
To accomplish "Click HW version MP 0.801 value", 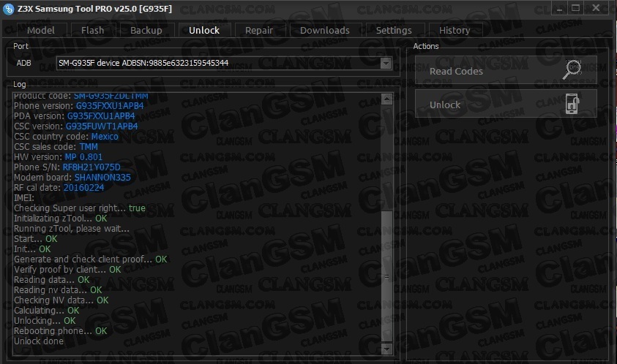I will click(83, 157).
